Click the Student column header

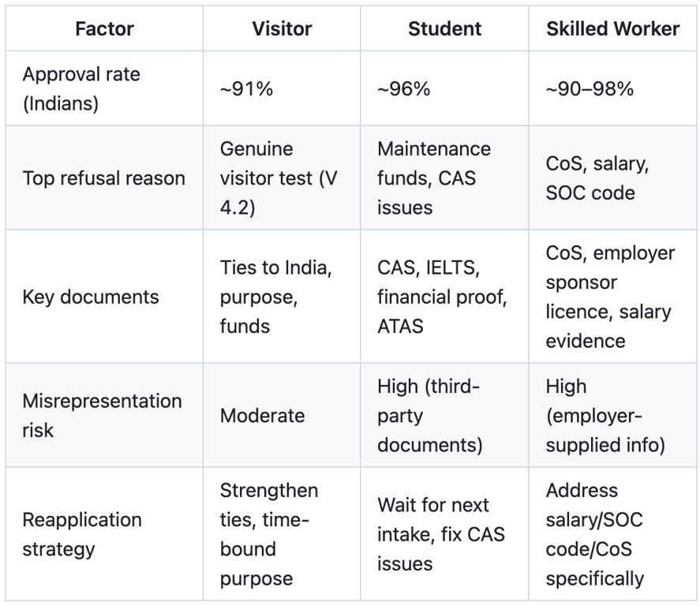click(x=444, y=28)
